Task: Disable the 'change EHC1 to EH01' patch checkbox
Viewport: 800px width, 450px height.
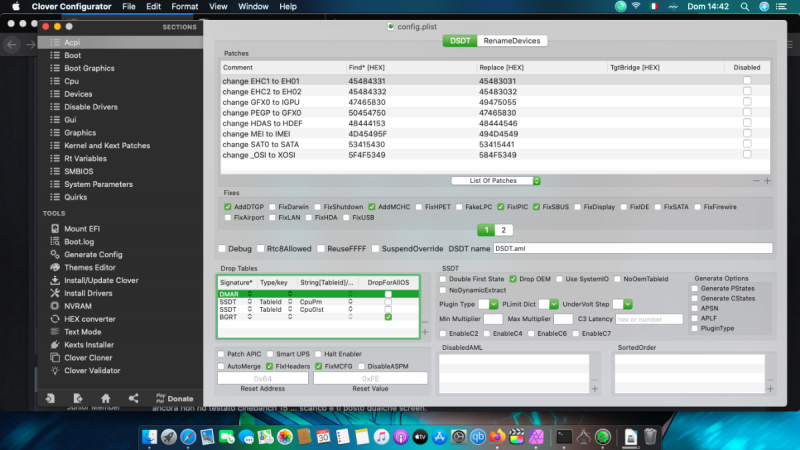Action: [746, 80]
